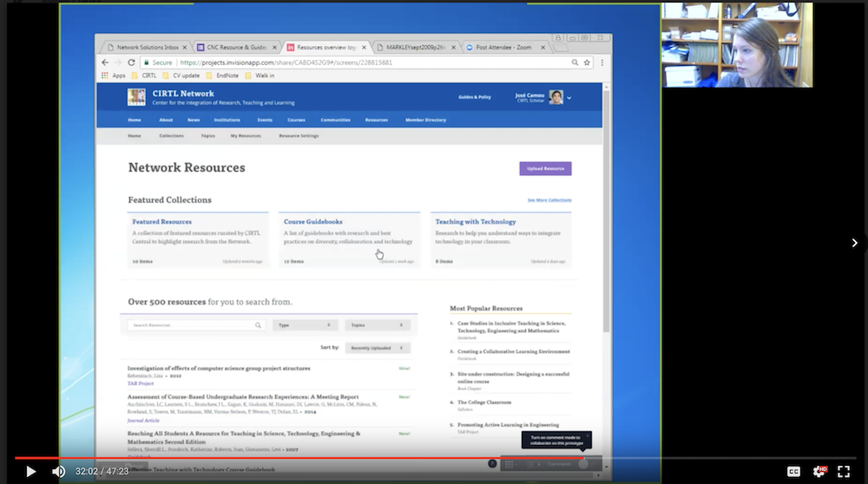Play the video
The height and width of the screenshot is (484, 868).
[x=31, y=471]
